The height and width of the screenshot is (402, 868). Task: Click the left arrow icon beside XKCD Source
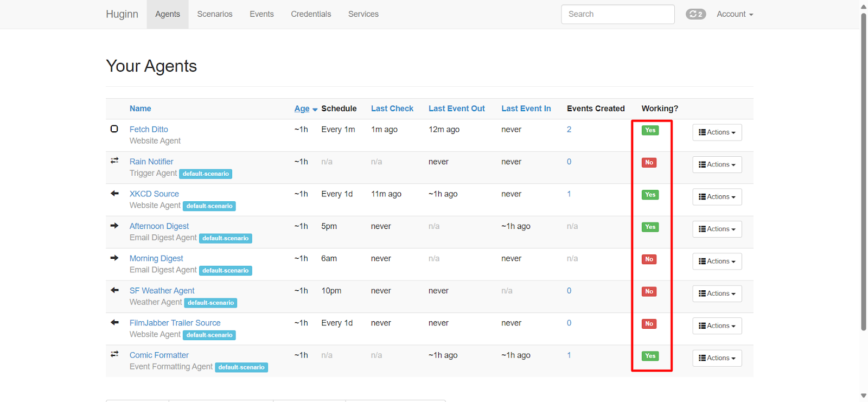(x=114, y=193)
